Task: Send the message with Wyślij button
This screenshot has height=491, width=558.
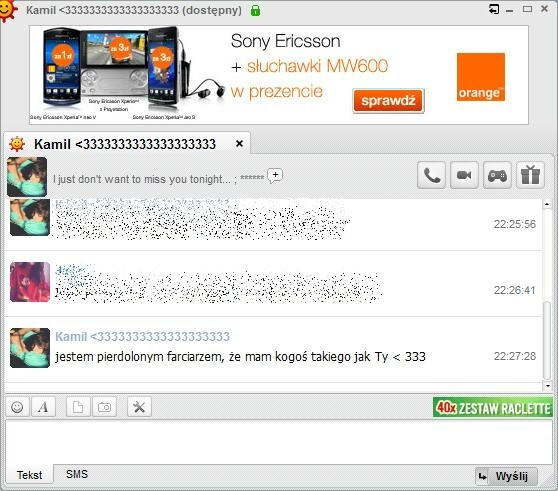Action: 506,476
